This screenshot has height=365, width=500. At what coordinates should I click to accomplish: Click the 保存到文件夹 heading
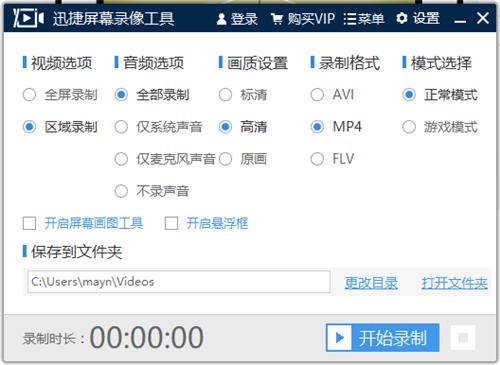77,252
